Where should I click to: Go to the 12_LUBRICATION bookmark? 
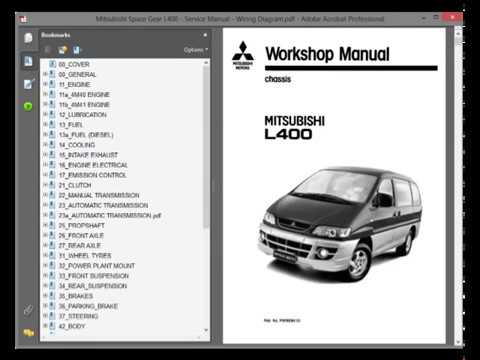click(82, 115)
